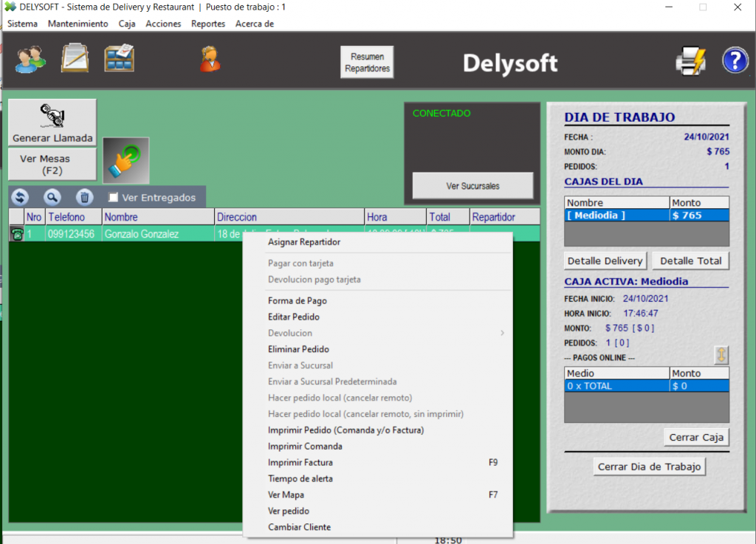Viewport: 756px width, 544px height.
Task: Click the call operator headset icon
Action: (x=210, y=59)
